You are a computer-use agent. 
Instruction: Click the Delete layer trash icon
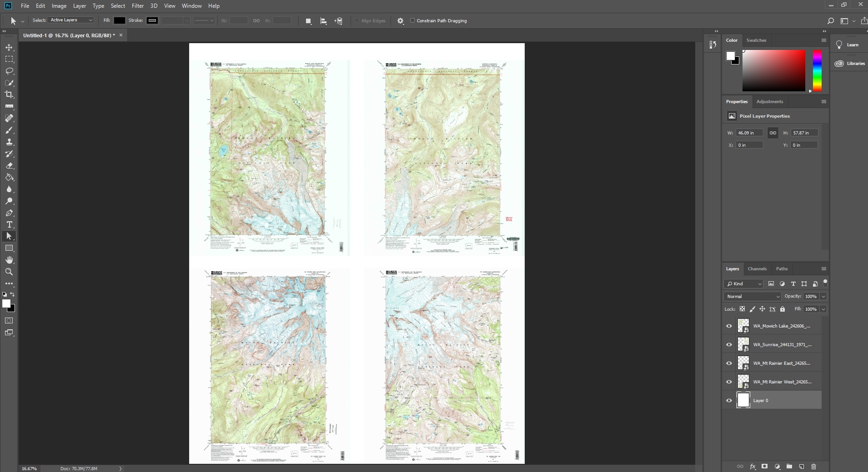click(x=813, y=467)
